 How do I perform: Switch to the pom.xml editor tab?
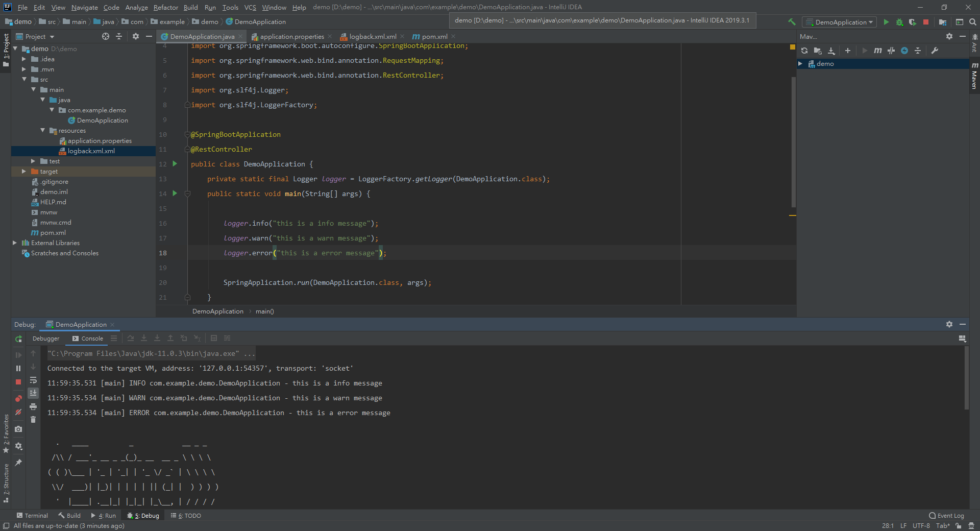click(x=434, y=37)
